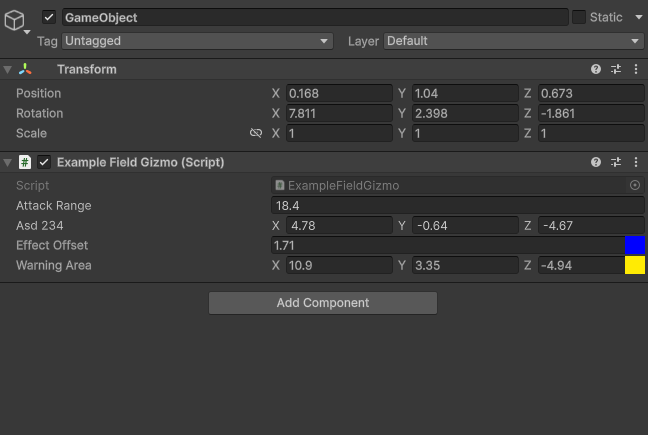Click the Scale Z field

point(591,133)
